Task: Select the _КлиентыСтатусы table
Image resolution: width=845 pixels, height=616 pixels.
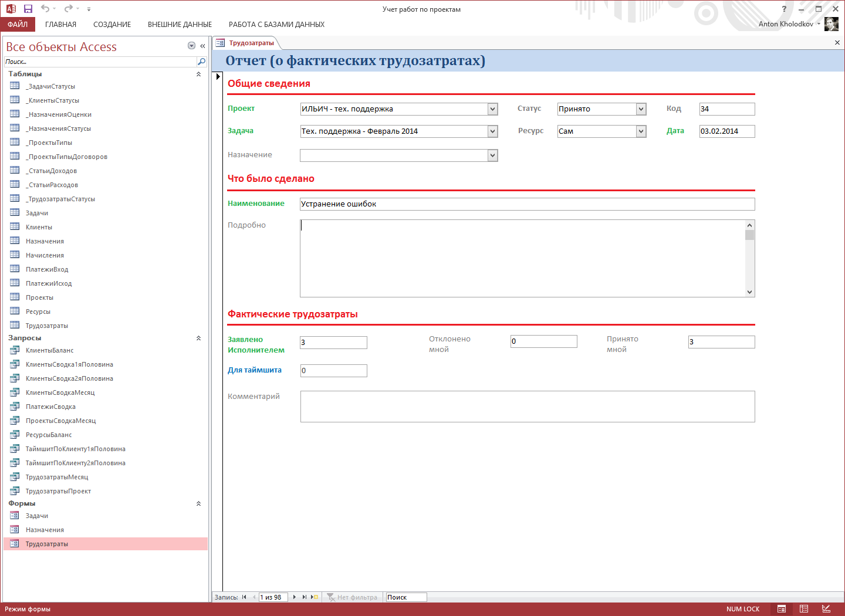Action: pyautogui.click(x=106, y=100)
